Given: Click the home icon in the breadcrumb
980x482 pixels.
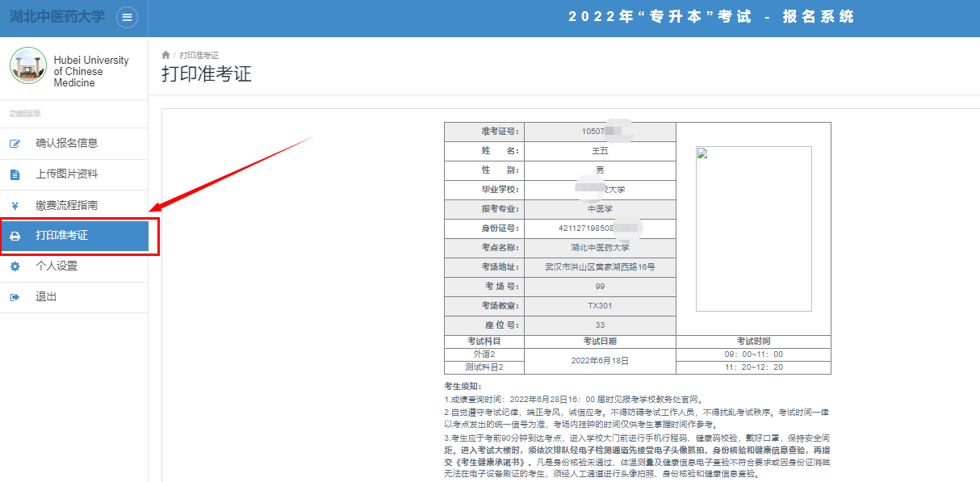Looking at the screenshot, I should coord(166,55).
